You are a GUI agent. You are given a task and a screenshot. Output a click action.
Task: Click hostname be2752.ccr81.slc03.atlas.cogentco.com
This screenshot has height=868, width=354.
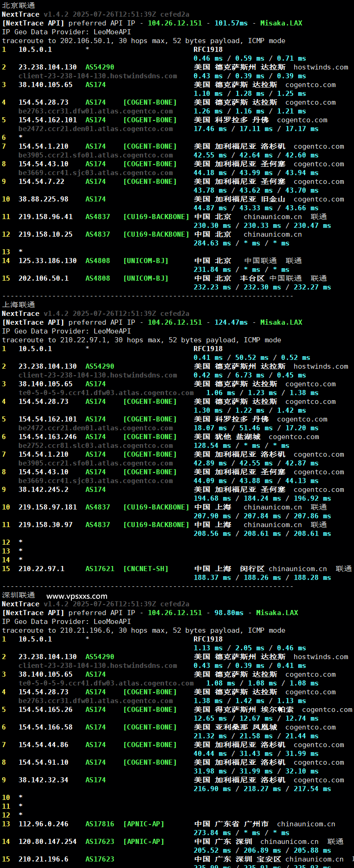(x=96, y=446)
